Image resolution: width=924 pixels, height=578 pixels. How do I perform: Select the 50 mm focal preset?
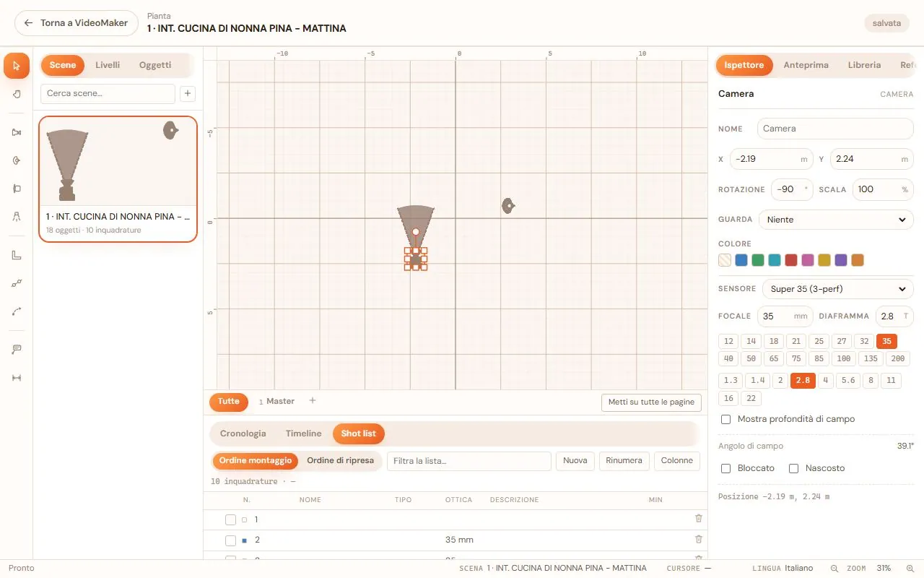[x=751, y=358]
